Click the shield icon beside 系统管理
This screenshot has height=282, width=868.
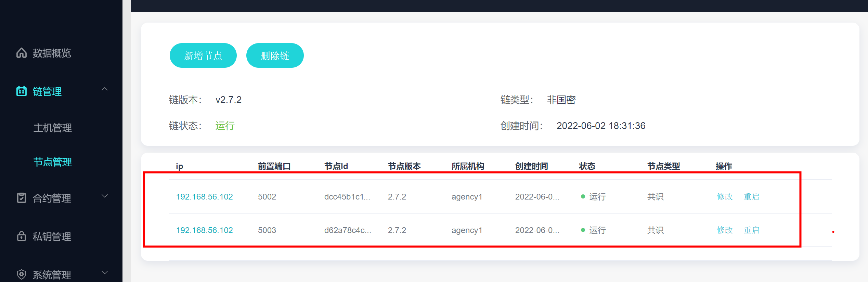click(22, 274)
